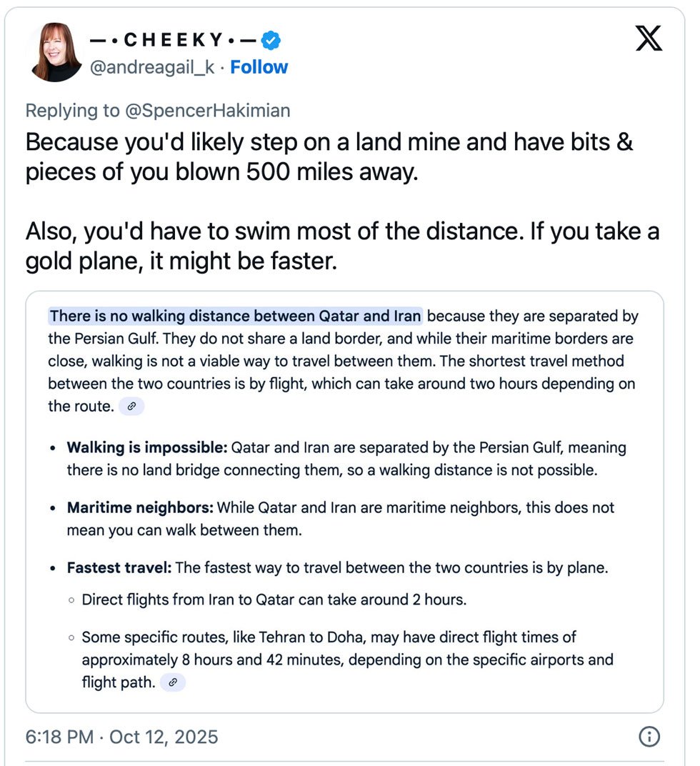
Task: Click source link chip after "the route."
Action: click(x=131, y=407)
